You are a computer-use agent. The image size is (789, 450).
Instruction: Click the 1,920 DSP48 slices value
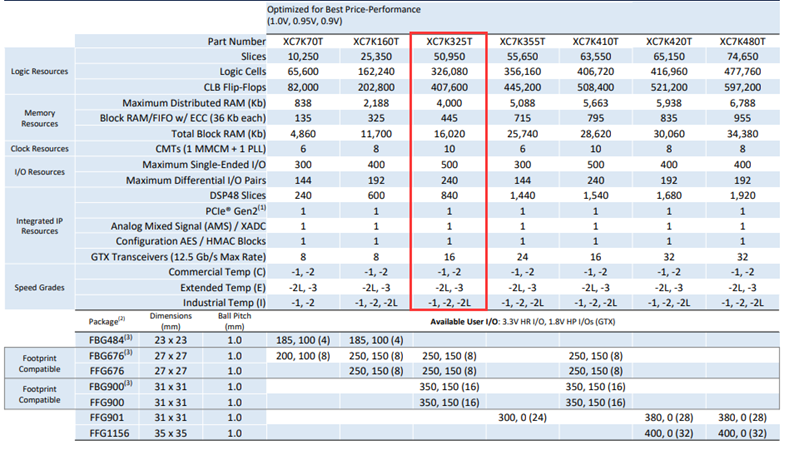(742, 195)
